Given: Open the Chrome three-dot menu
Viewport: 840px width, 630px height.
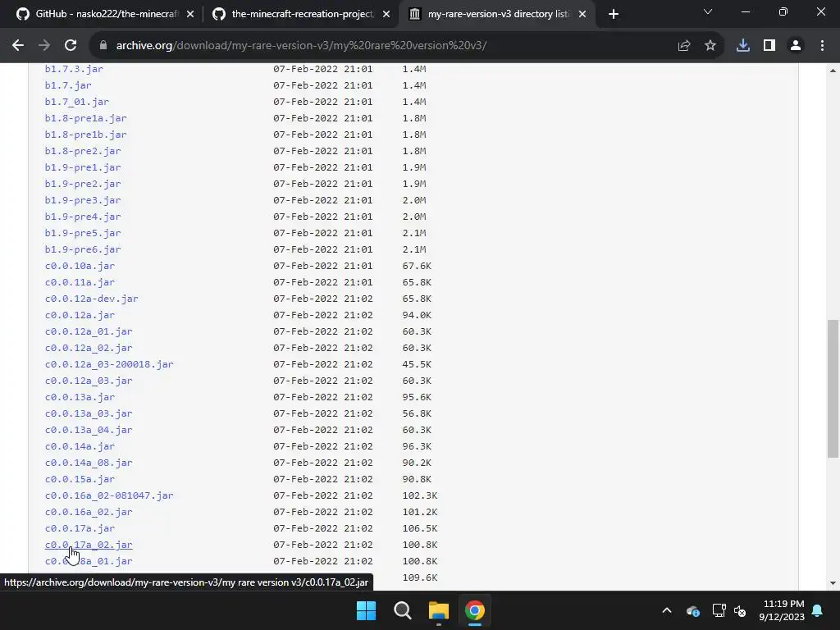Looking at the screenshot, I should [822, 46].
